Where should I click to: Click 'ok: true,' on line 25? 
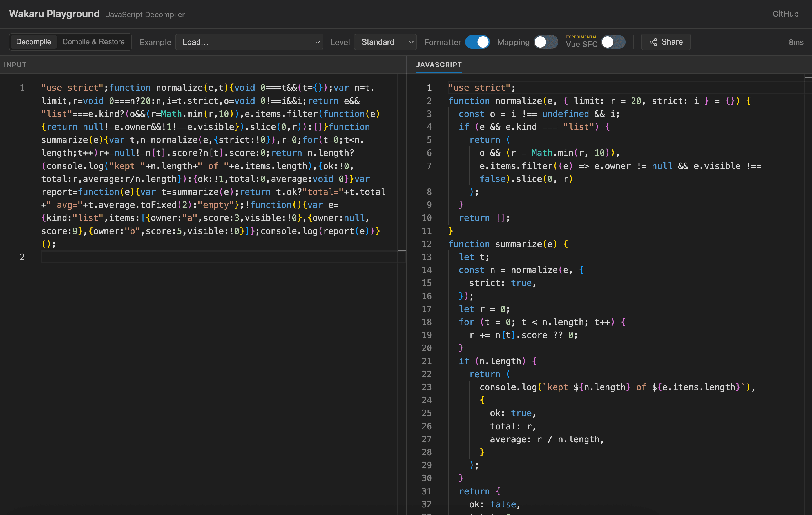point(513,413)
